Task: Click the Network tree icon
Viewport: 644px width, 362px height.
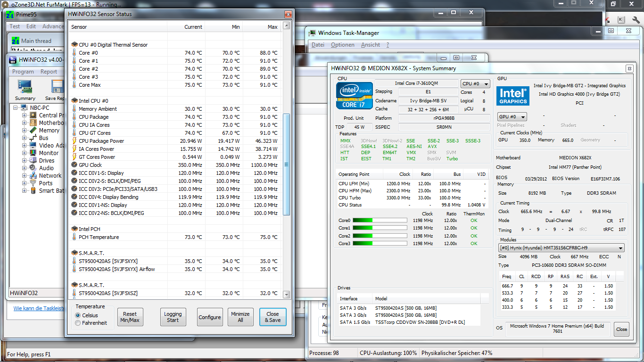Action: point(33,175)
